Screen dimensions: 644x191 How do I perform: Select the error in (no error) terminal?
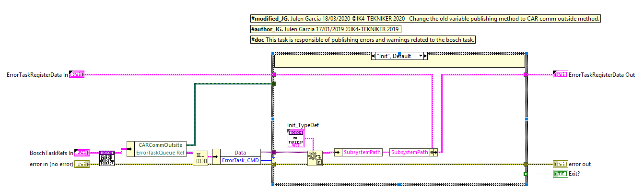82,164
